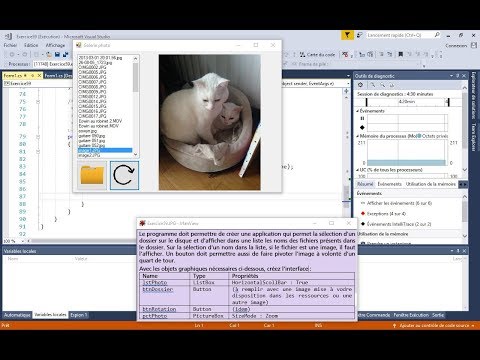Open the editor zoom 100 % dropdown

15,241
